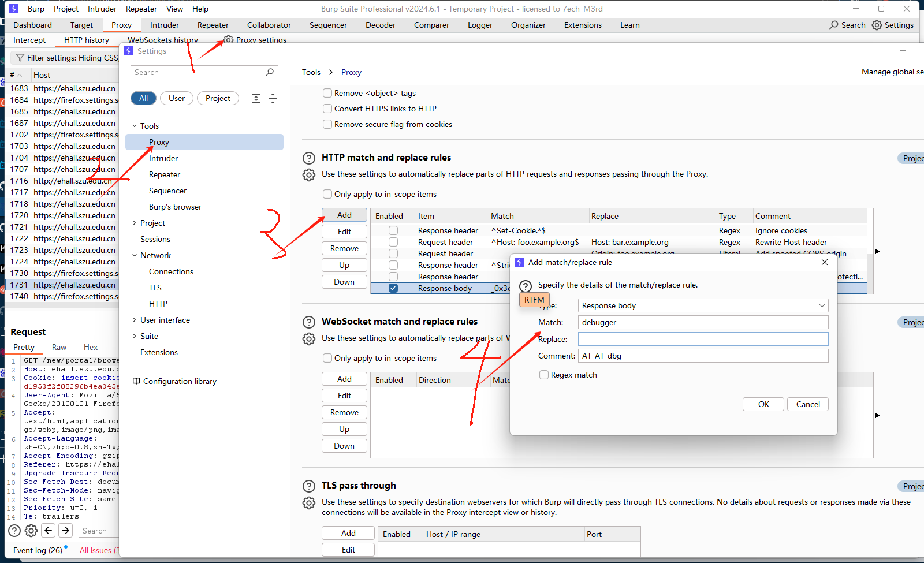
Task: Untick the enabled Response body rule checkbox
Action: click(x=393, y=288)
